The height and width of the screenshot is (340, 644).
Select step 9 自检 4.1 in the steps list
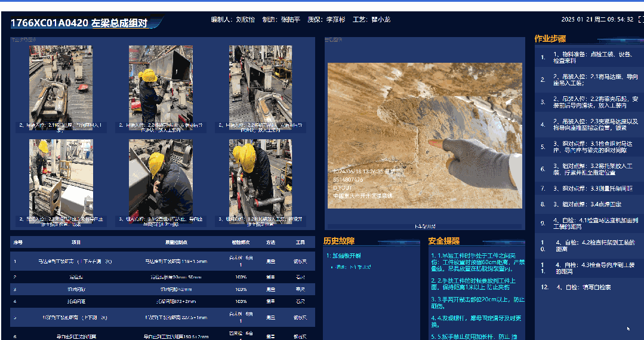[588, 223]
